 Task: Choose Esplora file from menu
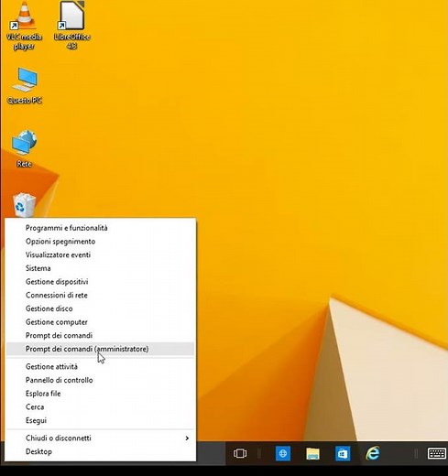(100, 394)
